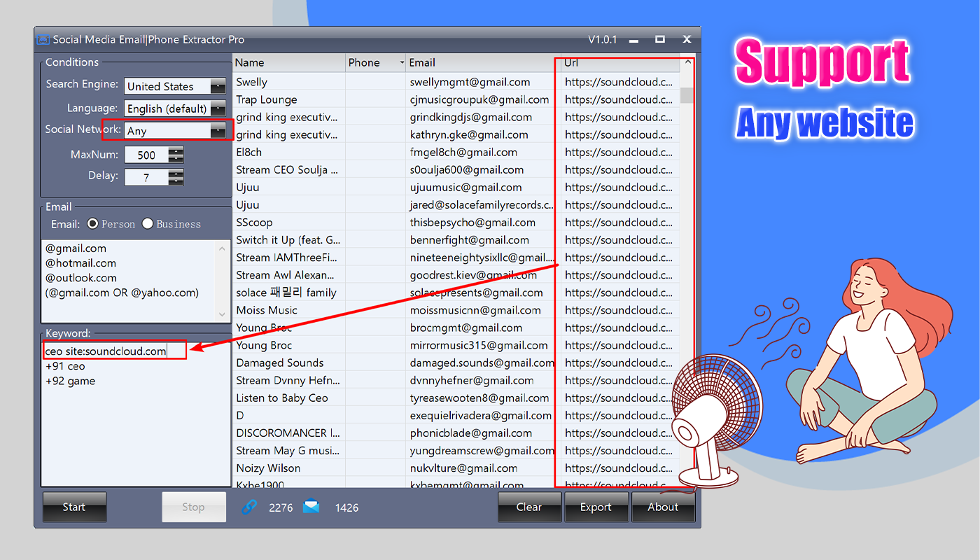Open the Search Engine dropdown

pos(218,86)
